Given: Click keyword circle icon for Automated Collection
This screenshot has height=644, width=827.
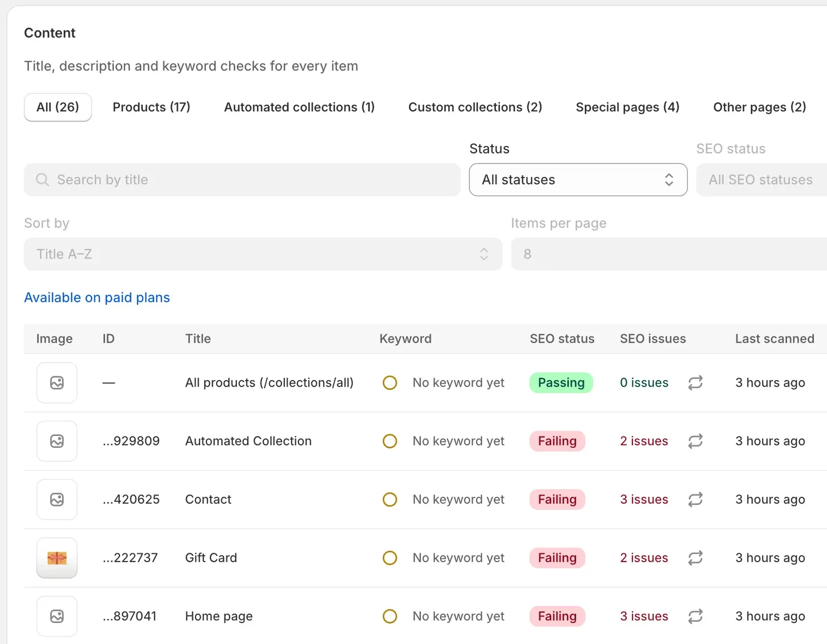Looking at the screenshot, I should (x=390, y=441).
